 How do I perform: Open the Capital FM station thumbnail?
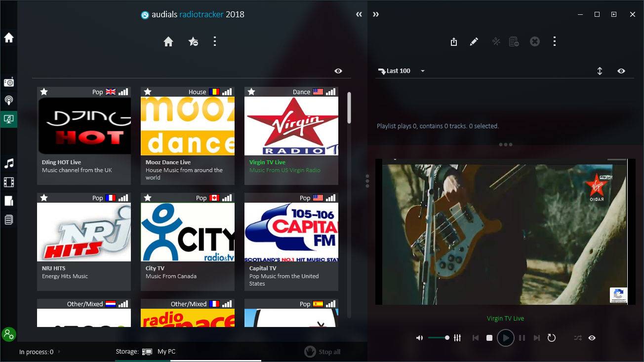291,232
